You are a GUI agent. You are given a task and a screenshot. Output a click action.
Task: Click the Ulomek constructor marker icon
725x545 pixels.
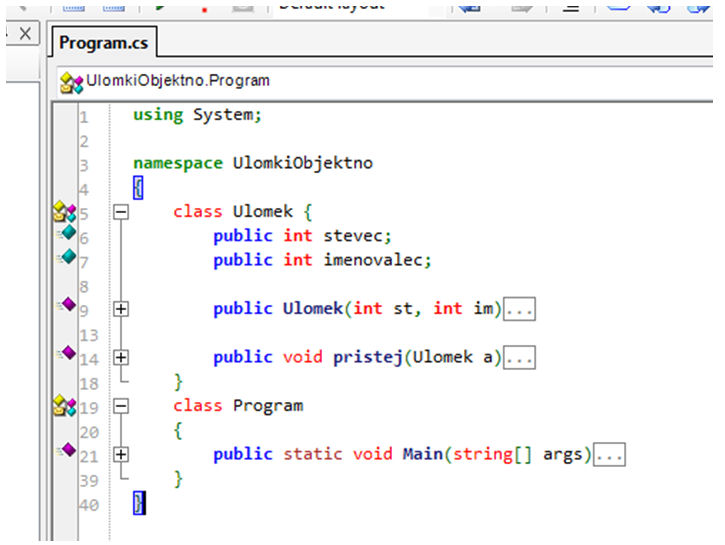point(67,304)
